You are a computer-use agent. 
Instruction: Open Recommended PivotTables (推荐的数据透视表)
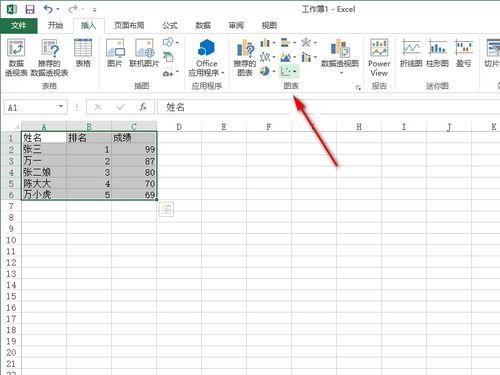(49, 57)
